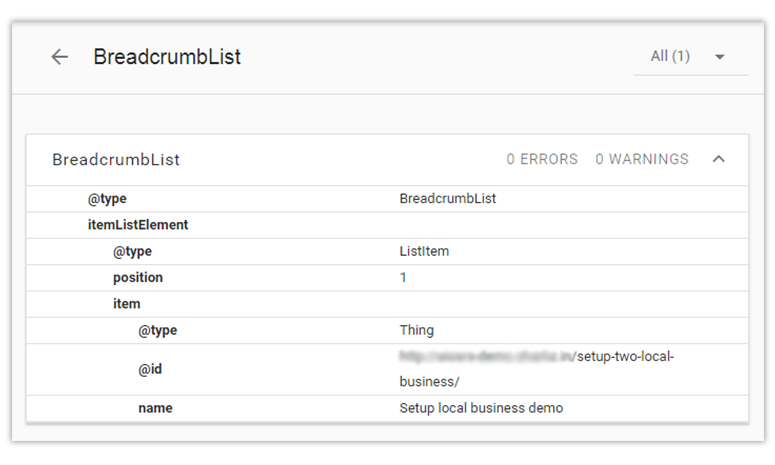Image resolution: width=775 pixels, height=465 pixels.
Task: Click the Thing type value
Action: (416, 330)
